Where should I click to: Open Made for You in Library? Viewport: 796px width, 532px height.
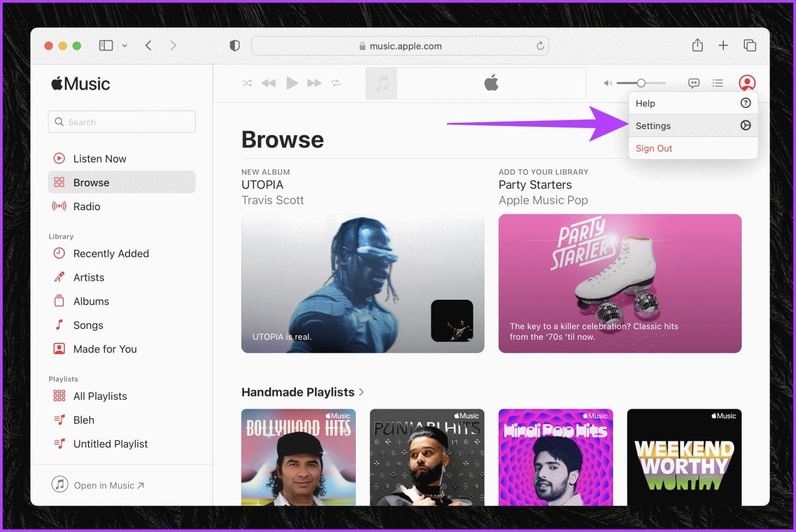click(x=122, y=349)
